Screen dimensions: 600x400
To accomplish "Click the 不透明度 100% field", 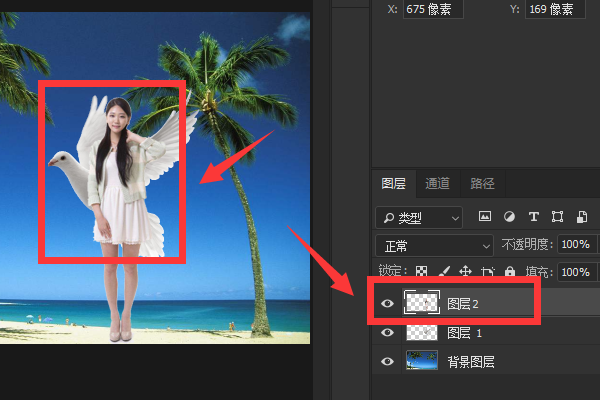I will coord(576,244).
